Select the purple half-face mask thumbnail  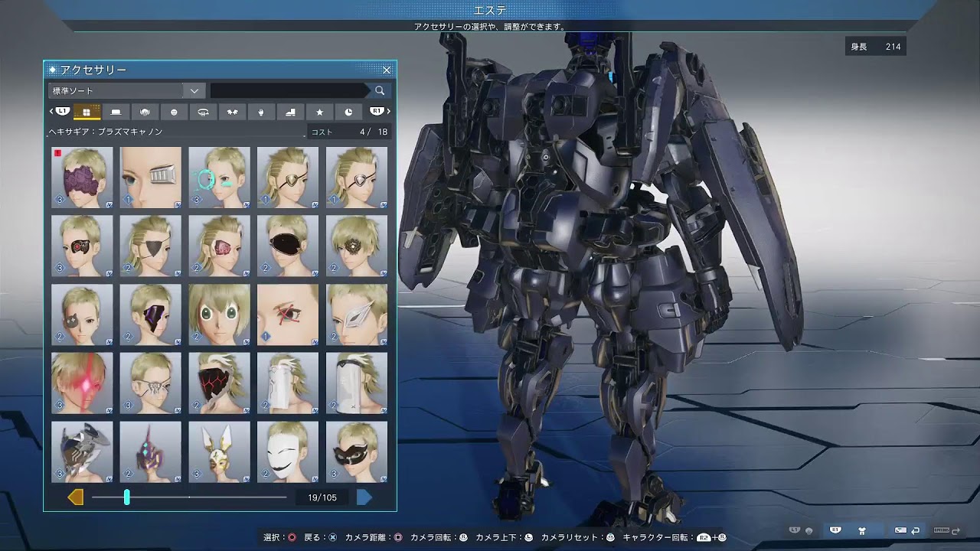(x=151, y=315)
